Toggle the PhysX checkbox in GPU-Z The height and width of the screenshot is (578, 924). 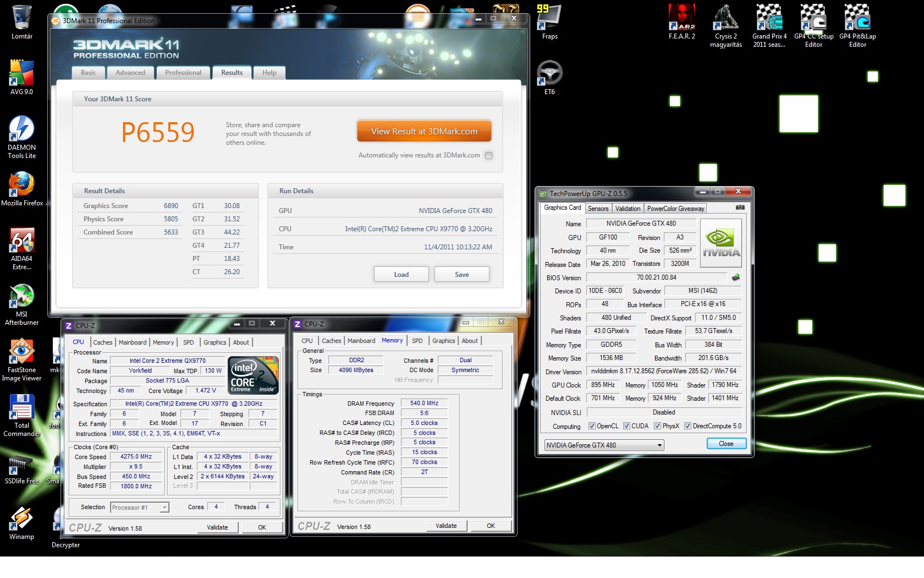657,426
